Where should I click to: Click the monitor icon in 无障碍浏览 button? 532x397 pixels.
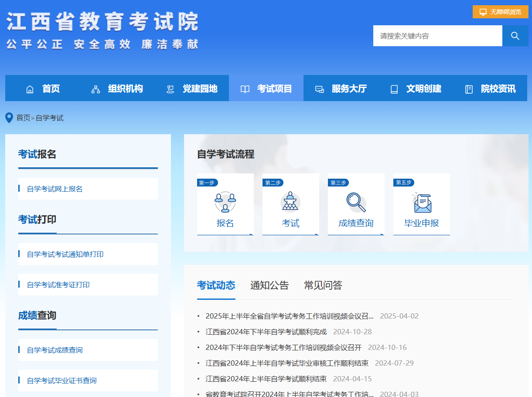(483, 12)
